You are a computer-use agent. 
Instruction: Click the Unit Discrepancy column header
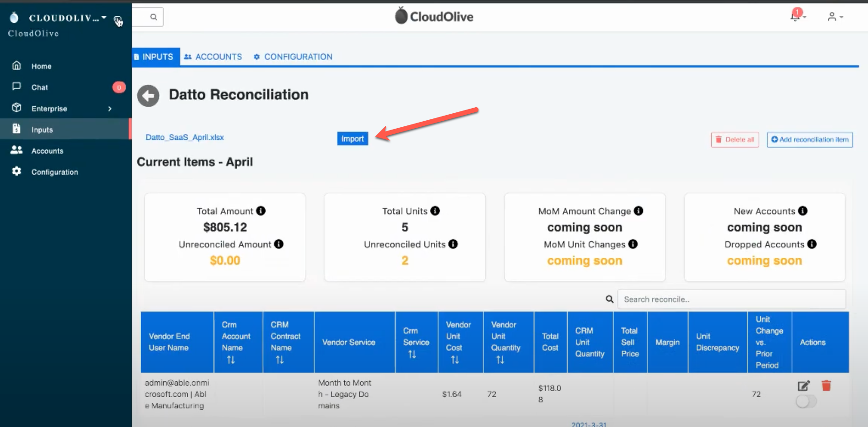718,342
